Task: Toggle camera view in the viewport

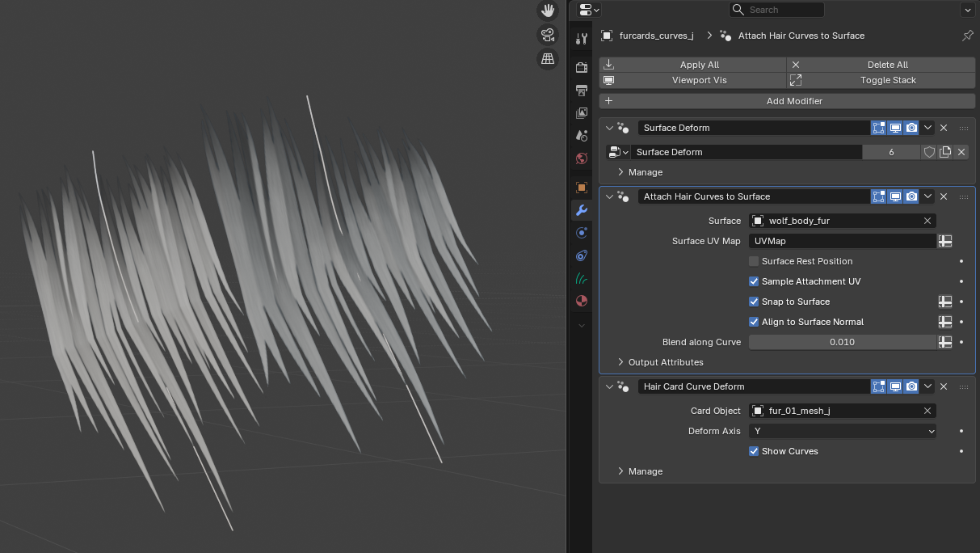Action: click(x=548, y=35)
